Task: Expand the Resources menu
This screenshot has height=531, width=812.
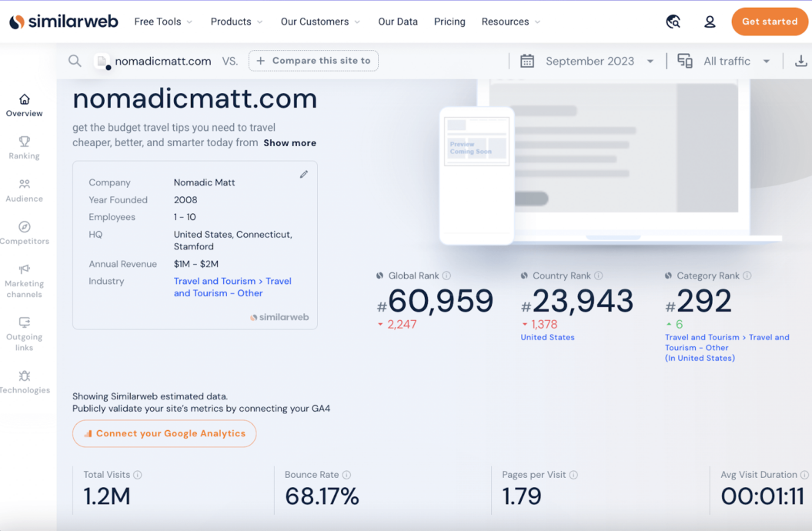Action: [511, 22]
